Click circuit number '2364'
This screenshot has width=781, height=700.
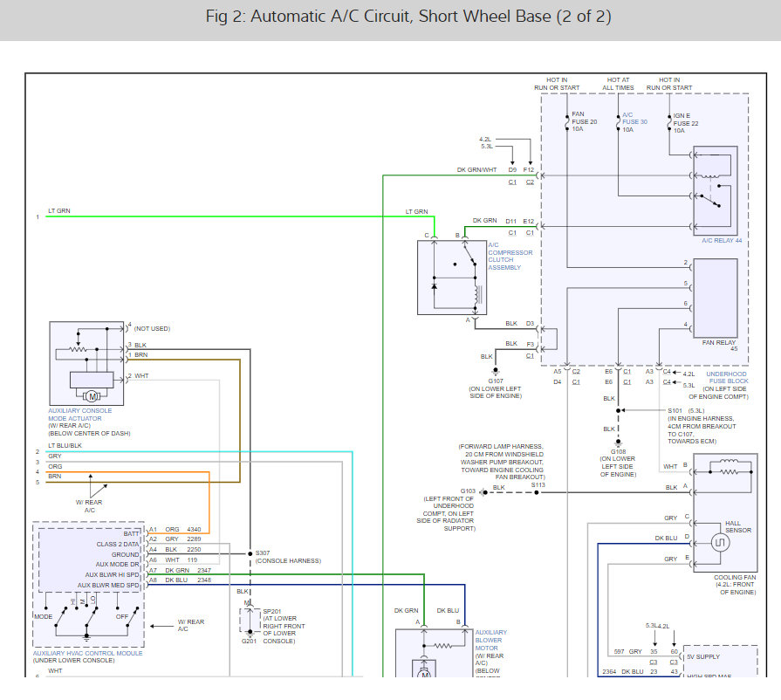coord(609,671)
